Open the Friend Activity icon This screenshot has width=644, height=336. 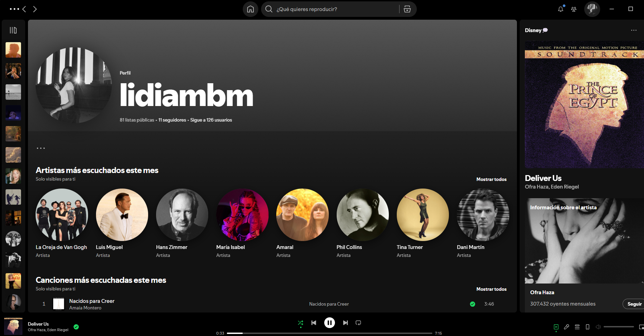coord(574,9)
